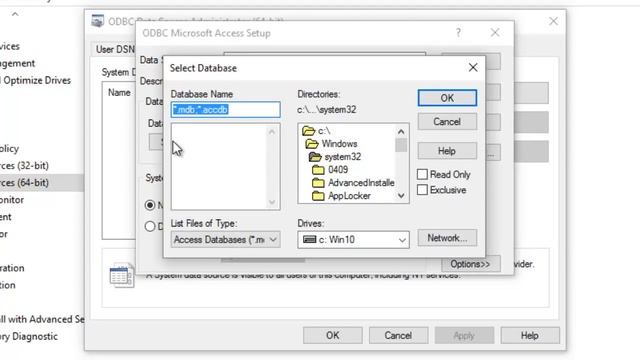This screenshot has height=360, width=640.
Task: Click the c:\ open-folder icon
Action: pyautogui.click(x=309, y=131)
